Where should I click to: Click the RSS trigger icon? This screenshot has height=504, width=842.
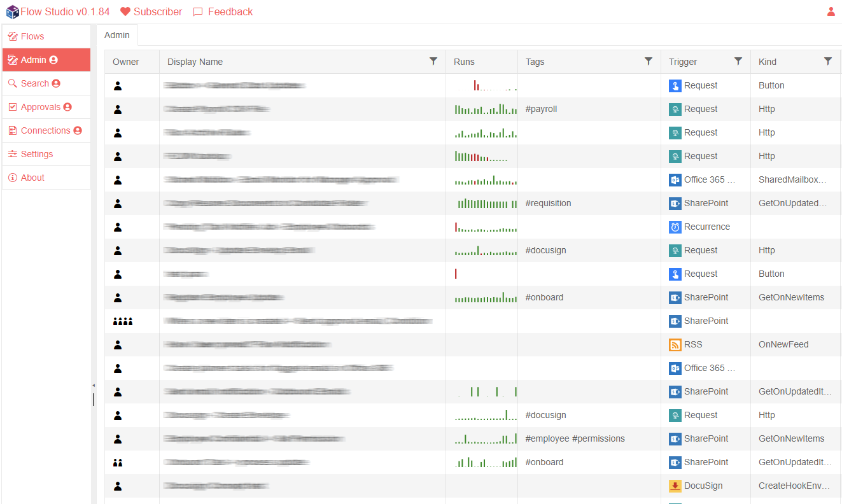pos(675,345)
